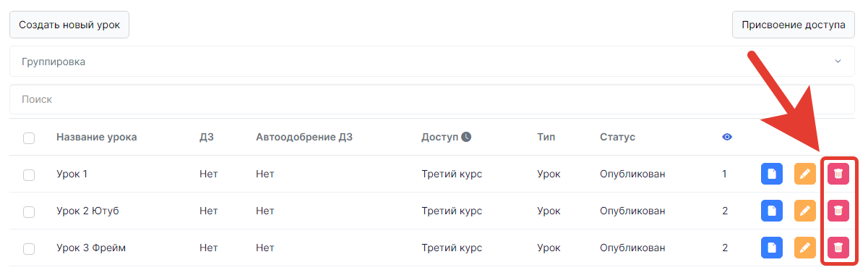Viewport: 868px width, 278px height.
Task: Click Создать новый урок button
Action: [x=69, y=24]
